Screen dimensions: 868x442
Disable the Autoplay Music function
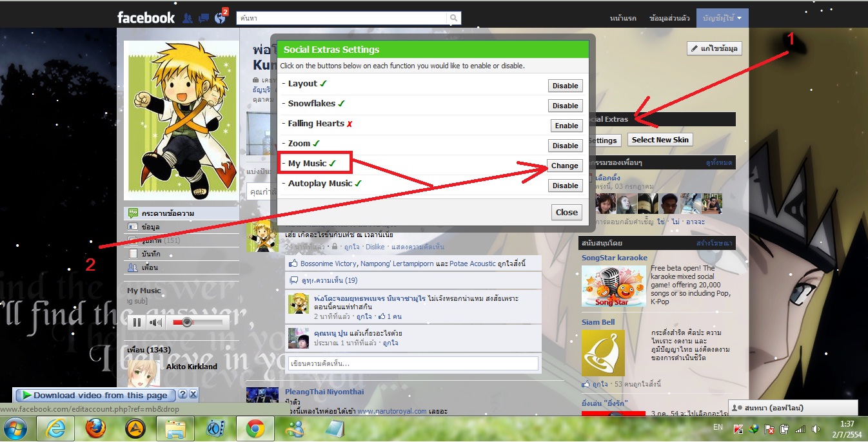coord(565,186)
